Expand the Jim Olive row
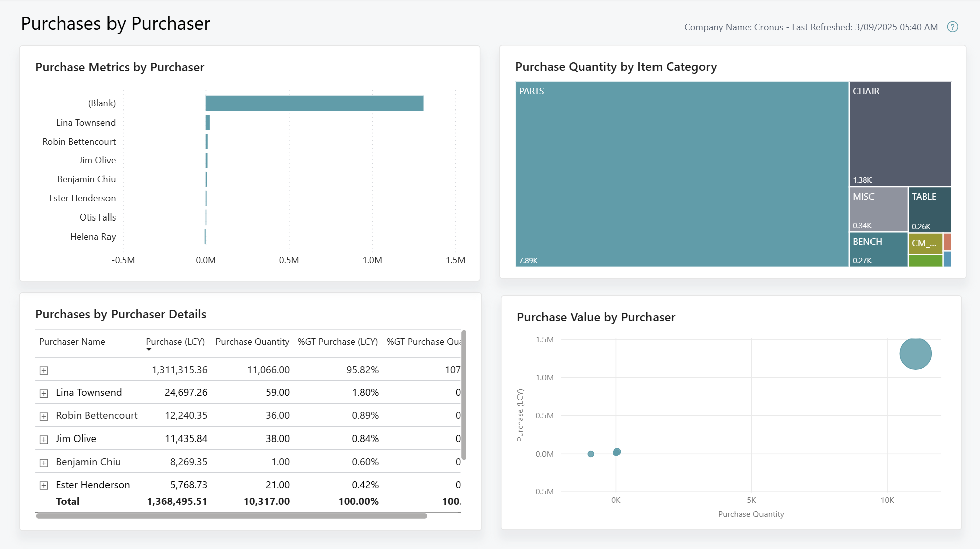The width and height of the screenshot is (980, 549). [44, 439]
